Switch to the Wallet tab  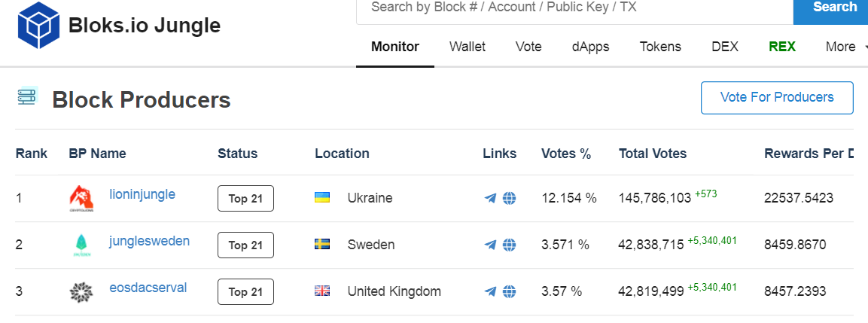468,47
